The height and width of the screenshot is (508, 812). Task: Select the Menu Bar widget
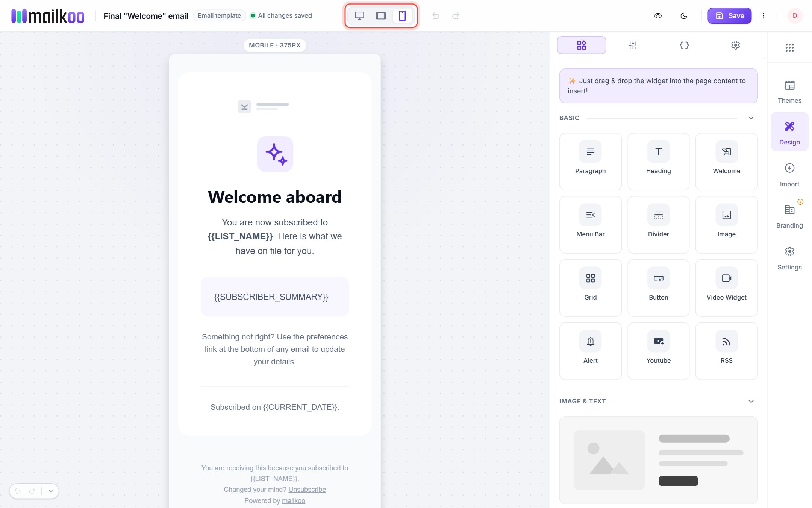[x=590, y=224]
